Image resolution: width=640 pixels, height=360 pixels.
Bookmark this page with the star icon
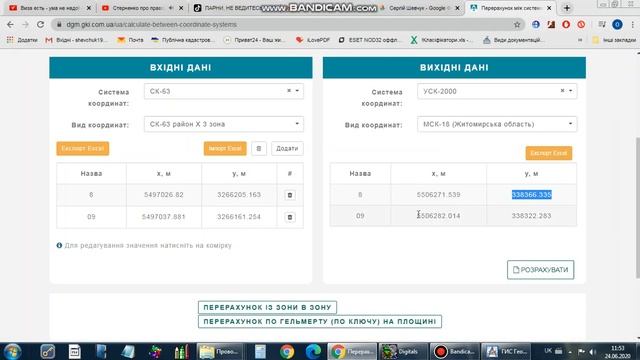517,24
